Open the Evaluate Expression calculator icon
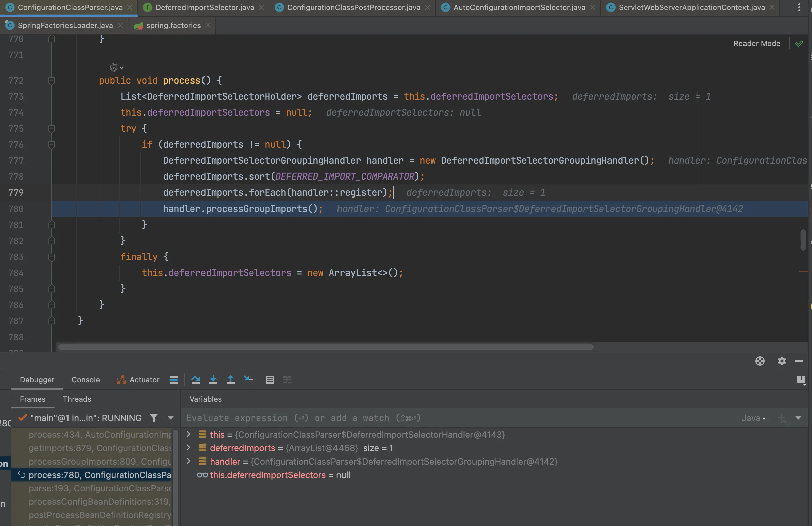Screen dimensions: 812x526 click(x=270, y=380)
